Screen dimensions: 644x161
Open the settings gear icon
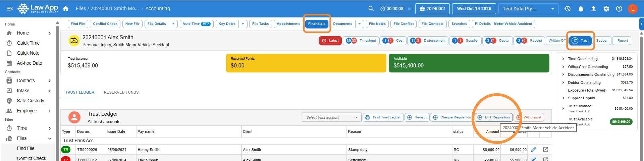(606, 9)
